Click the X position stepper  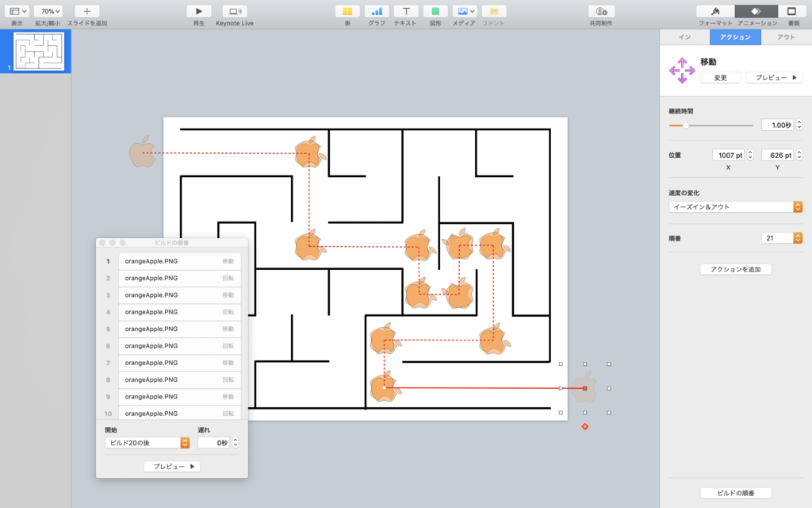tap(750, 155)
